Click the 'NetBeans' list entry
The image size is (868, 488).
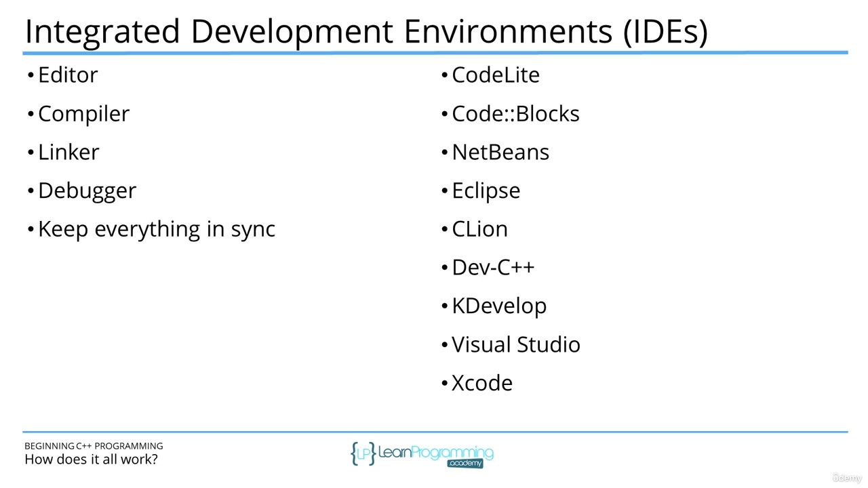(x=500, y=152)
